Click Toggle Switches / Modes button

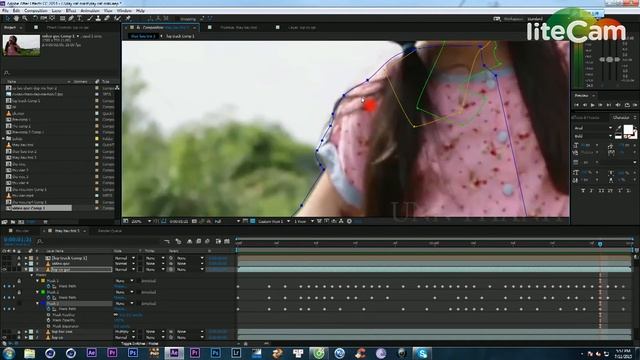[140, 344]
